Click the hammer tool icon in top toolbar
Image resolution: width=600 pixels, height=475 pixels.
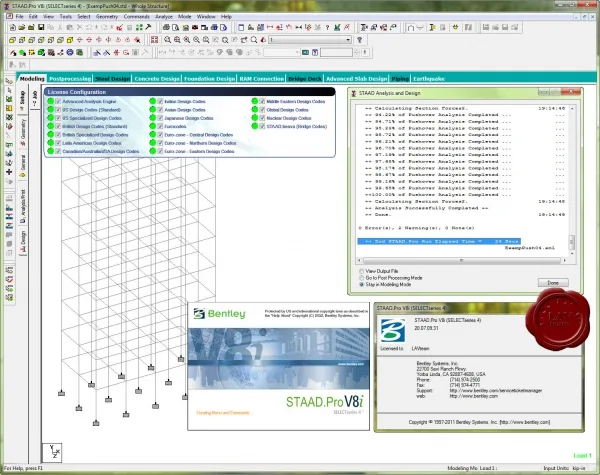coord(148,27)
